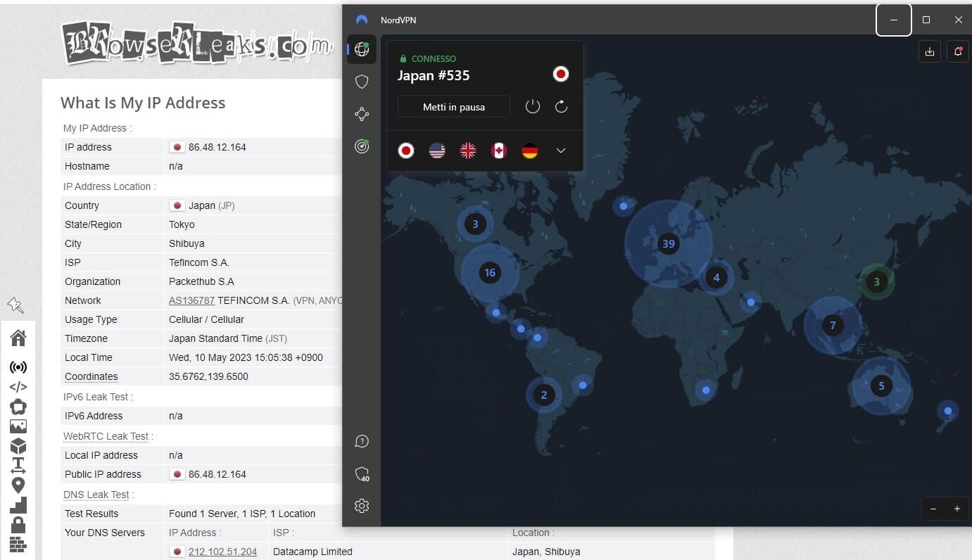Open NordVPN settings gear

[362, 506]
